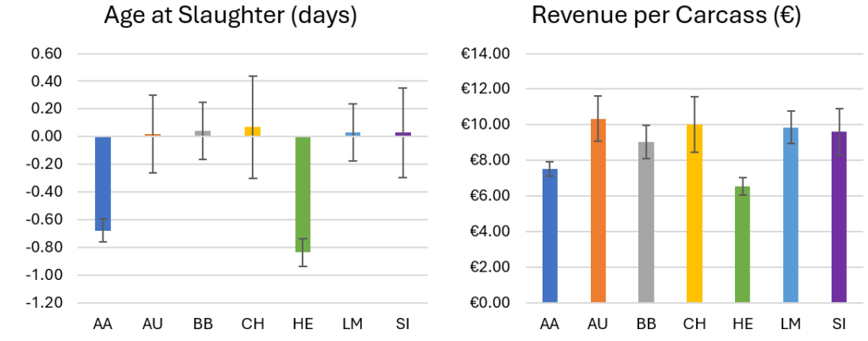Viewport: 868px width, 341px height.
Task: Select the LM category label under Age chart
Action: point(352,325)
